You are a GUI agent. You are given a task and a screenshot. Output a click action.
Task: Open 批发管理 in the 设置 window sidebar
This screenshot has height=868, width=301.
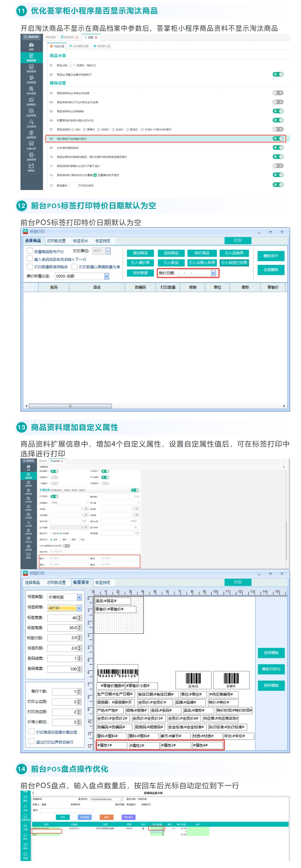pos(31,113)
